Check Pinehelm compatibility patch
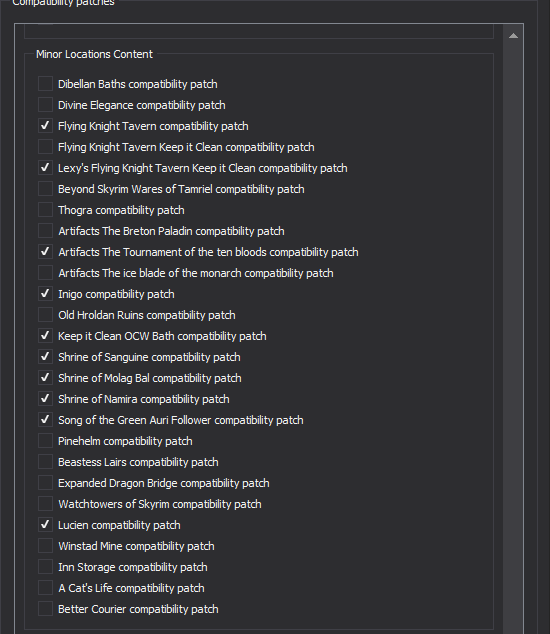The image size is (550, 634). (45, 441)
